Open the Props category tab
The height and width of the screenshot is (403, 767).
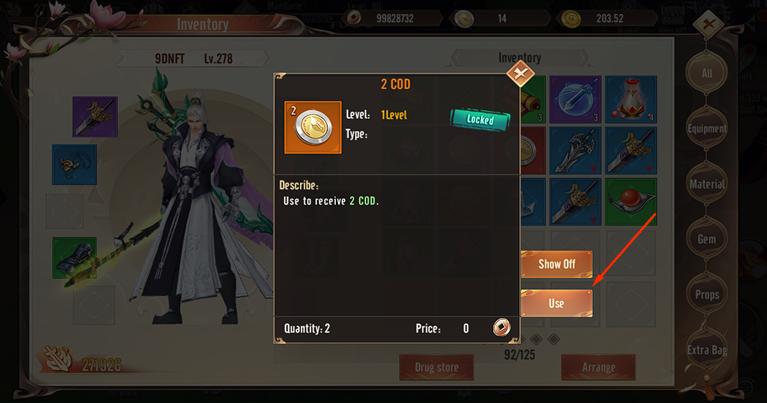tap(707, 294)
